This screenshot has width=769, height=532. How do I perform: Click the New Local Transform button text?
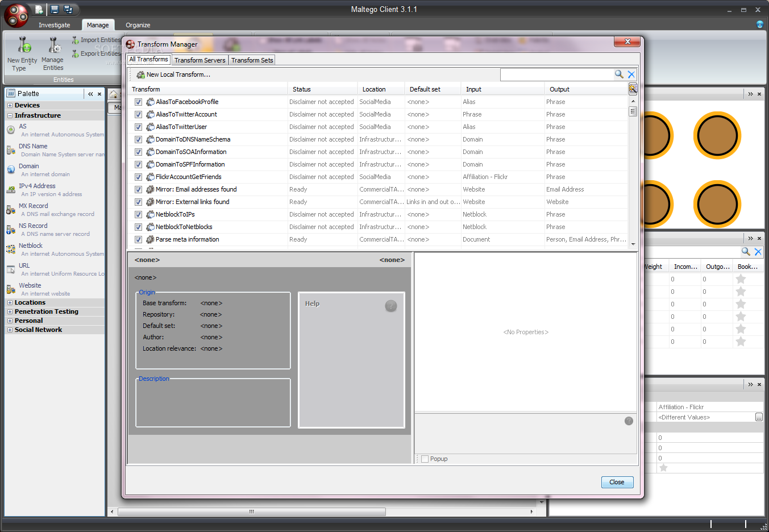[x=178, y=74]
